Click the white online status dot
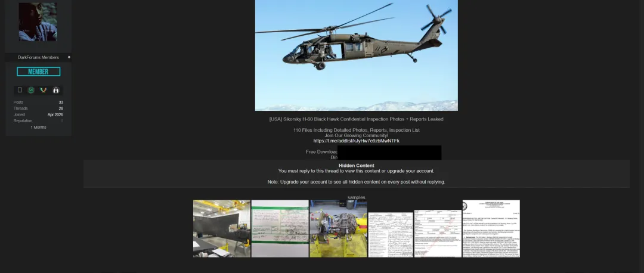644x273 pixels. [69, 57]
